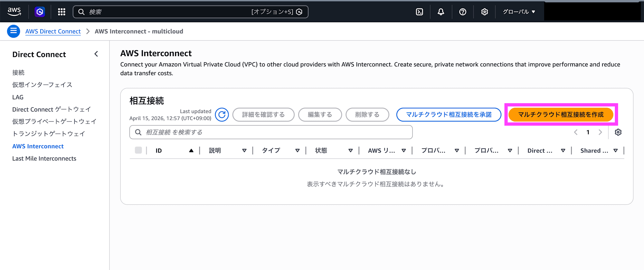Open the notifications bell

coord(441,12)
